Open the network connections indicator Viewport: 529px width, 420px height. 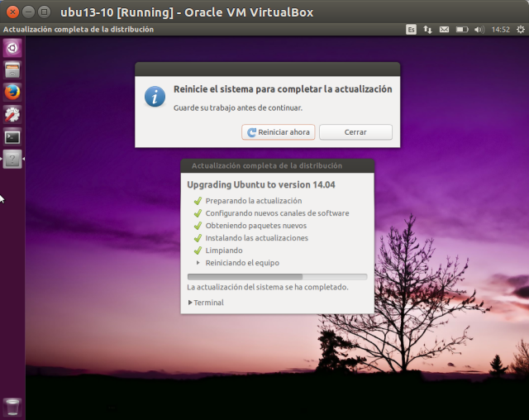click(x=427, y=30)
